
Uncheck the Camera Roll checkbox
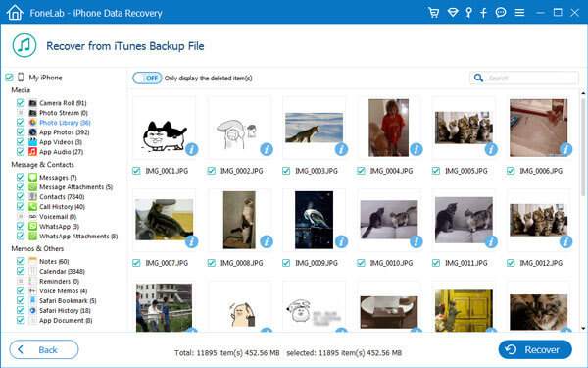coord(21,103)
